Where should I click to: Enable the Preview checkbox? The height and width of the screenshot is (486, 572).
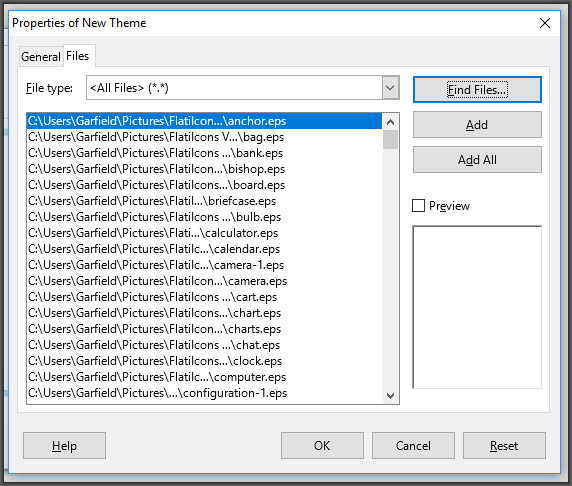pyautogui.click(x=418, y=206)
